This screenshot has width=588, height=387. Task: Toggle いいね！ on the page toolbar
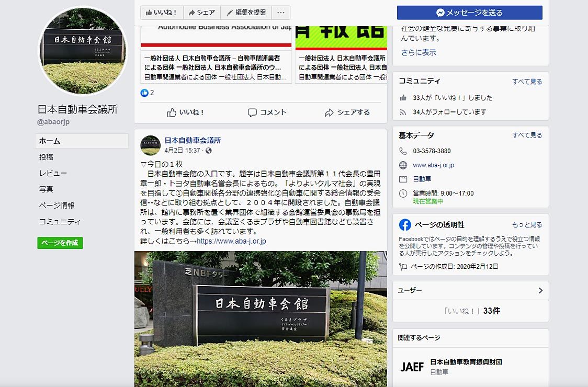[x=162, y=13]
